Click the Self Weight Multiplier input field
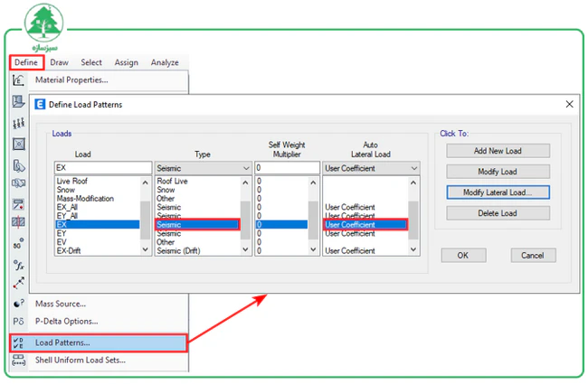The image size is (588, 384). tap(288, 168)
